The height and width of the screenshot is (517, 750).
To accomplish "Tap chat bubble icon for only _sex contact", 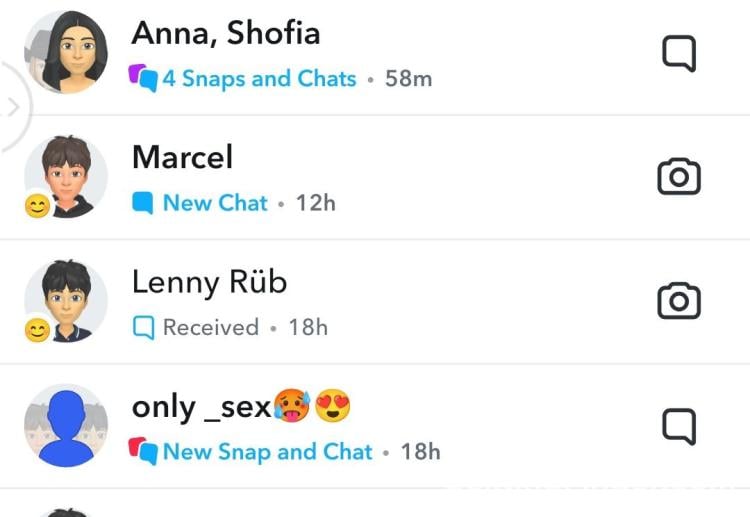I will [x=679, y=426].
